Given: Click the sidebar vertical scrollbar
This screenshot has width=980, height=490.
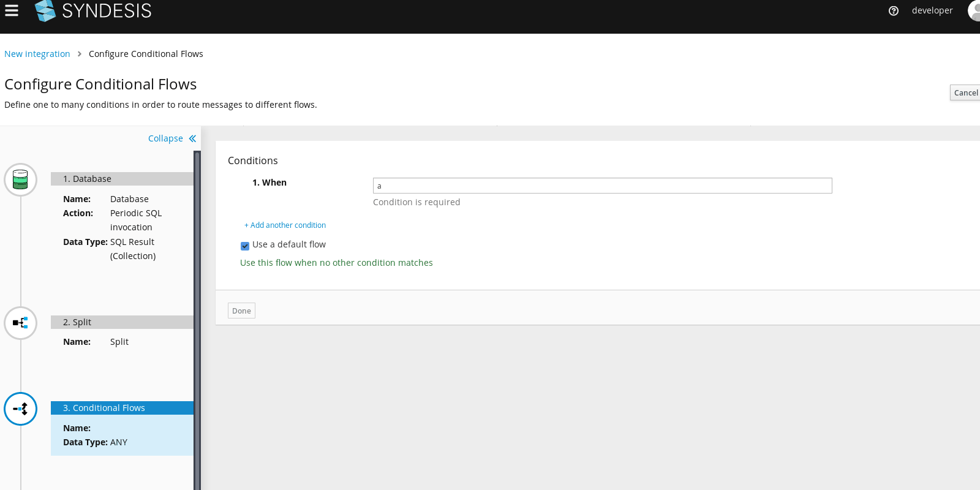Looking at the screenshot, I should [197, 320].
